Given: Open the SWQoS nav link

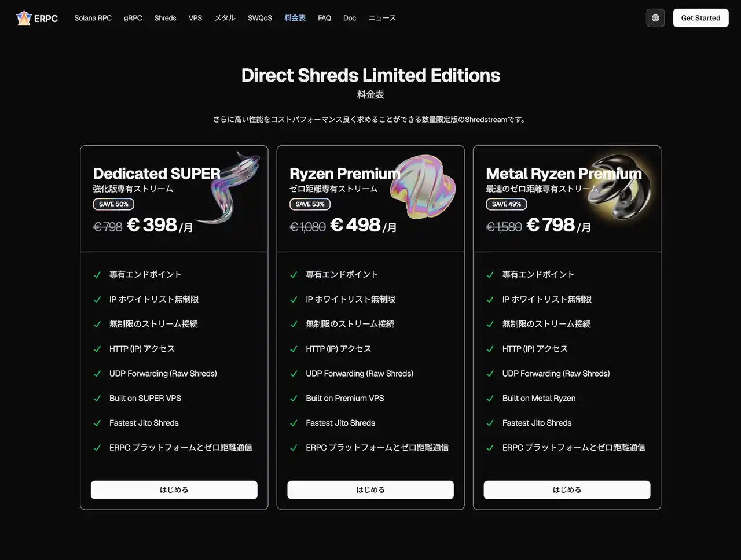Looking at the screenshot, I should (x=259, y=18).
